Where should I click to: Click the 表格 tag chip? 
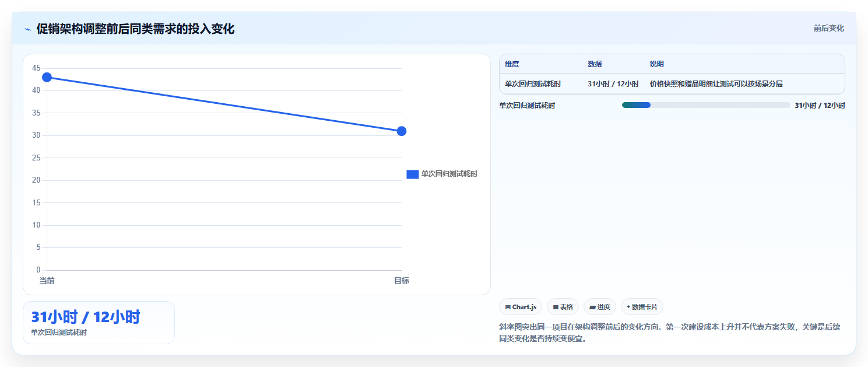click(563, 307)
